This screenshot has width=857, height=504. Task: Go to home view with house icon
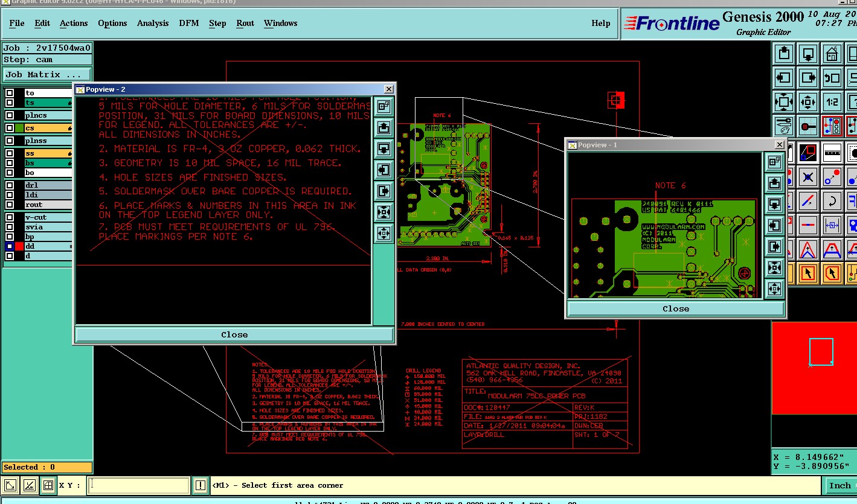pyautogui.click(x=832, y=54)
